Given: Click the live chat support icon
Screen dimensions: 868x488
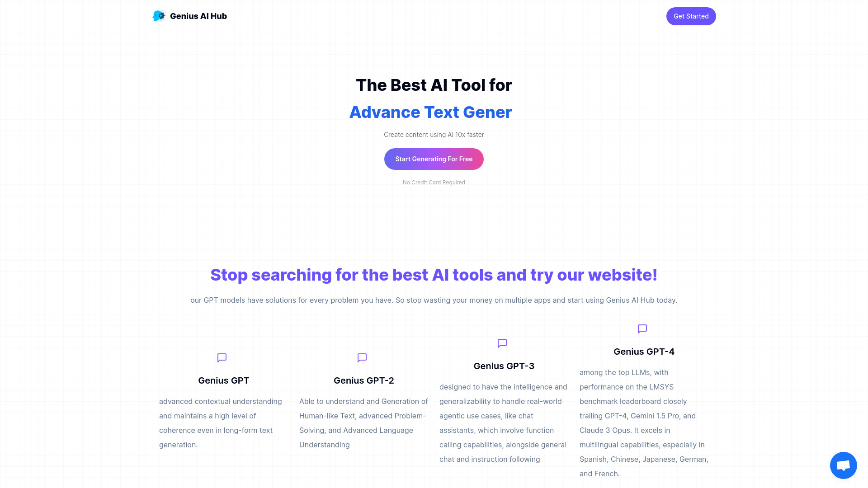Looking at the screenshot, I should (844, 465).
